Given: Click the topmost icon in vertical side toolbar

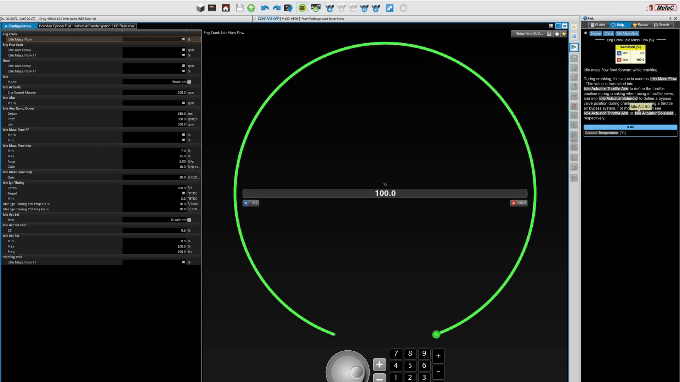Looking at the screenshot, I should (574, 27).
